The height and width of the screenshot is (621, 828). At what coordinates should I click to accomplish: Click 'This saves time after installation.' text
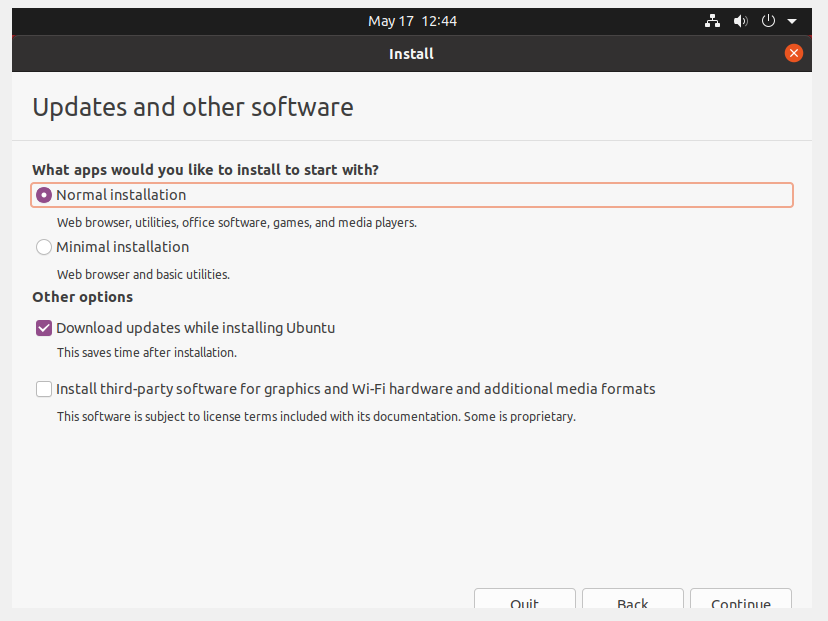[147, 353]
